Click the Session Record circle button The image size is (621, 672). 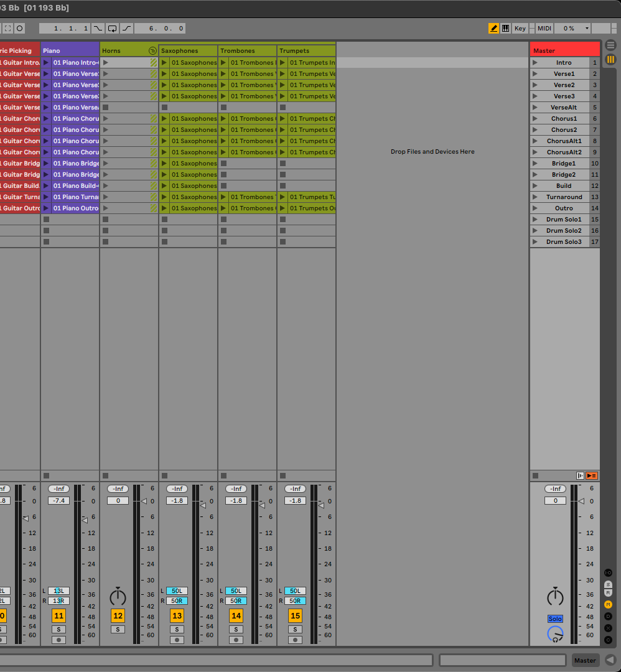click(20, 28)
